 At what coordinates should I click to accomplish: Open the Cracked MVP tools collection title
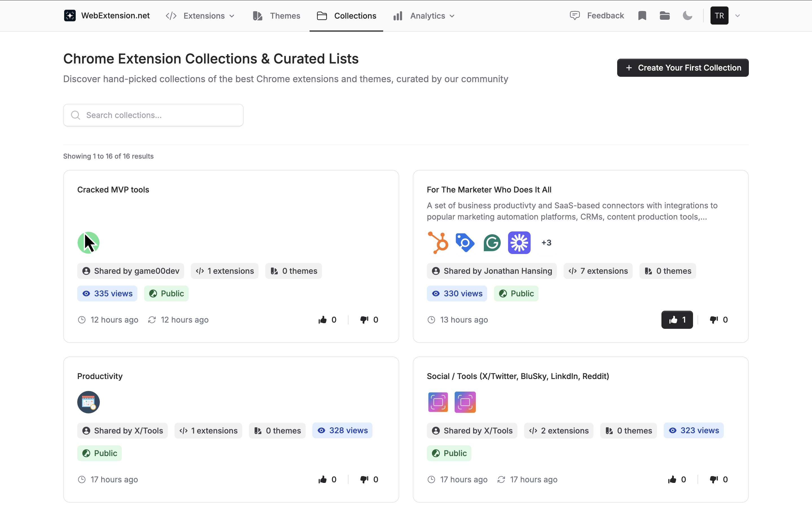pyautogui.click(x=113, y=189)
